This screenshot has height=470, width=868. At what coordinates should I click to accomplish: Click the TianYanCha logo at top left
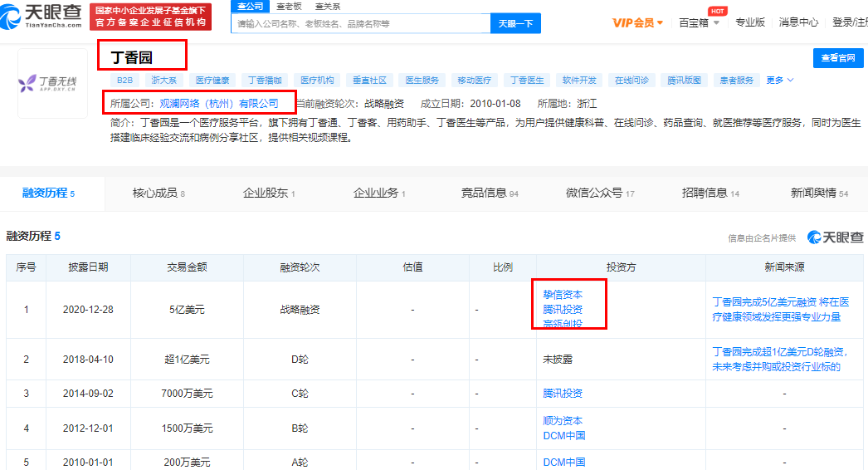point(41,16)
